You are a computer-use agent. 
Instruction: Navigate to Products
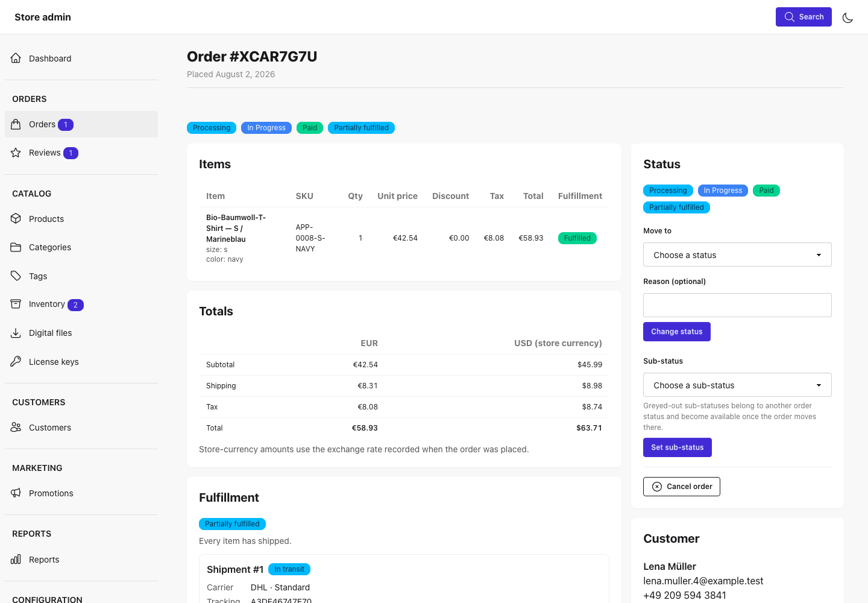tap(81, 219)
